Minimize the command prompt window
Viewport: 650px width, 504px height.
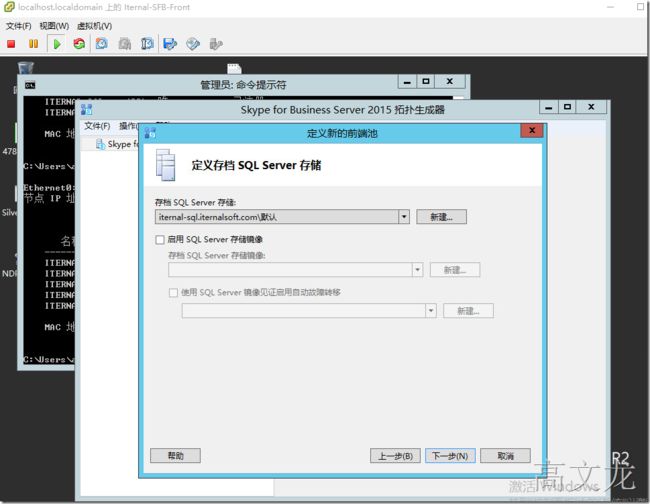(x=407, y=82)
